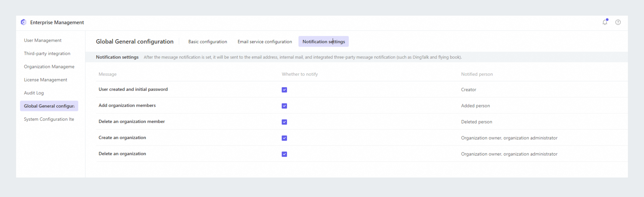Image resolution: width=644 pixels, height=197 pixels.
Task: Open the help question mark icon
Action: click(x=618, y=22)
